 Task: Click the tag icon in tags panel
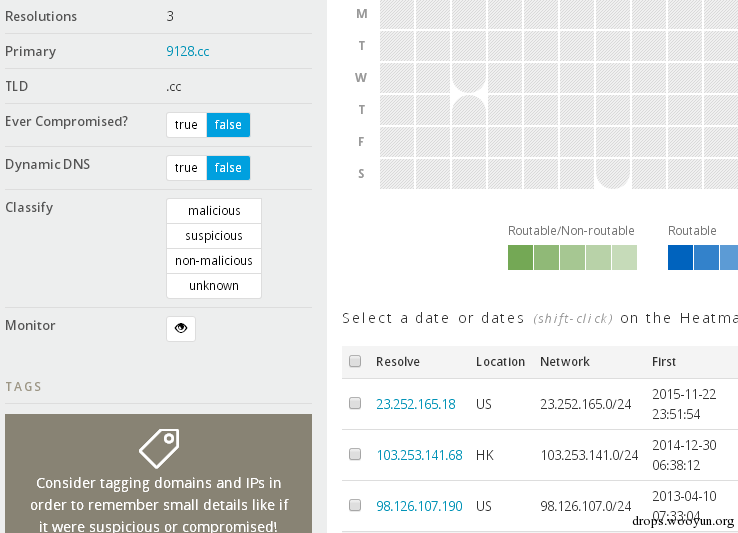point(158,449)
